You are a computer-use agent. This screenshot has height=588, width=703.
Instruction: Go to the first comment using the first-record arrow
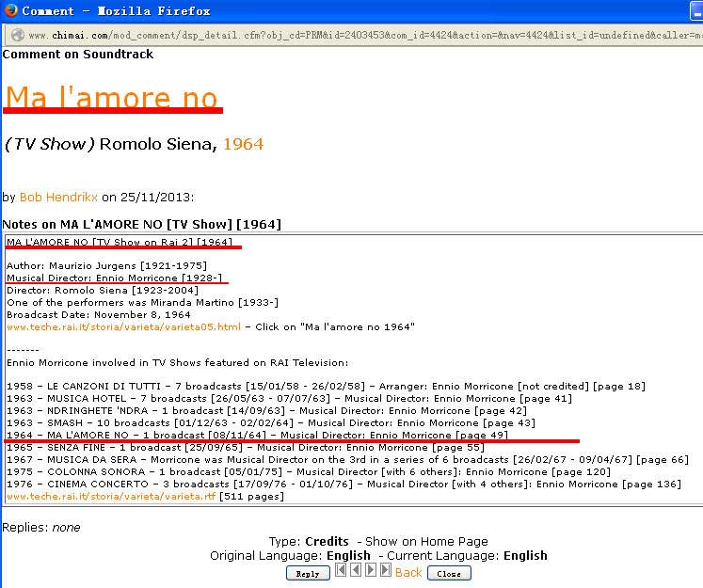[x=341, y=569]
